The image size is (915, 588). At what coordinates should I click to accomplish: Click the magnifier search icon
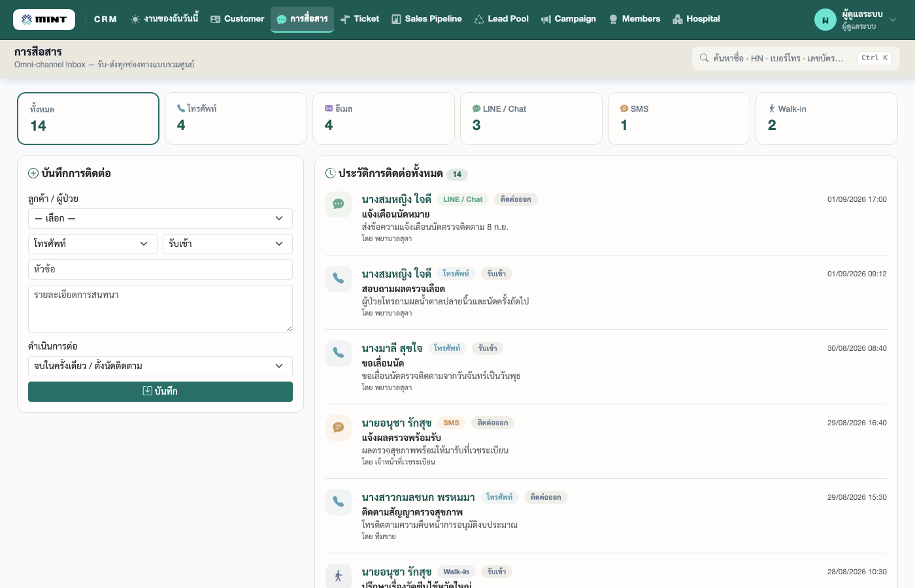point(704,58)
